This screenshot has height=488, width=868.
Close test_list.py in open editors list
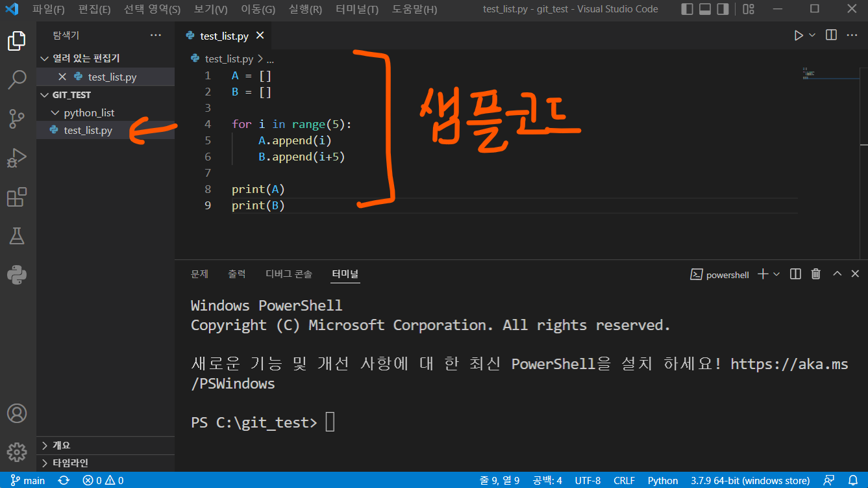(62, 77)
